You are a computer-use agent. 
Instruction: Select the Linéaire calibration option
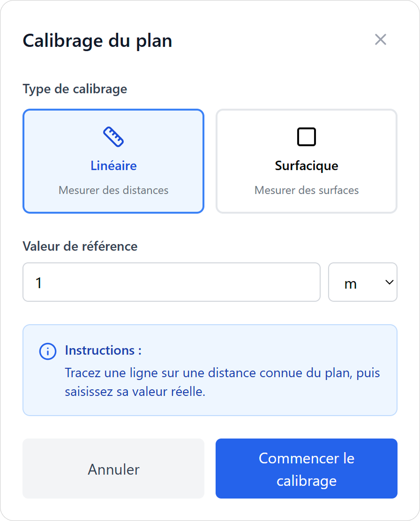(x=113, y=161)
